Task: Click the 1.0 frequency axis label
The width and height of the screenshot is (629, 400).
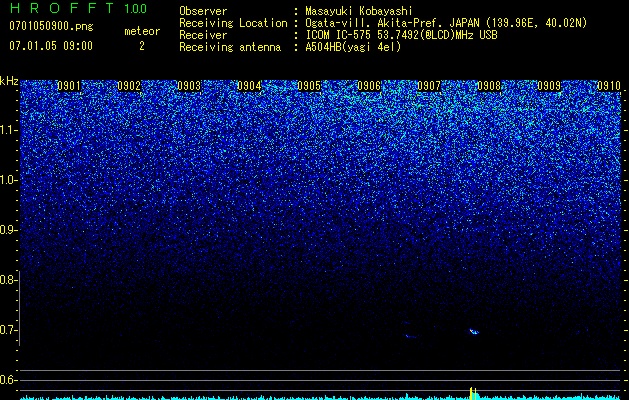Action: pos(8,180)
